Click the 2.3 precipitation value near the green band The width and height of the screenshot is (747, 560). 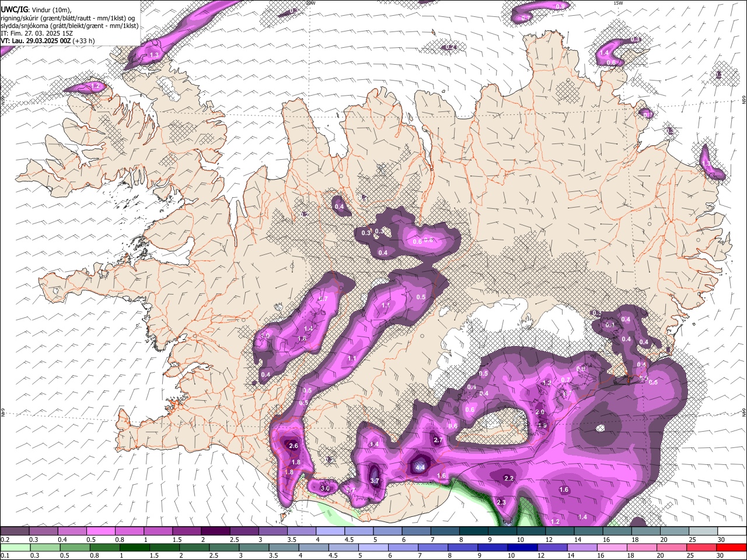[501, 502]
